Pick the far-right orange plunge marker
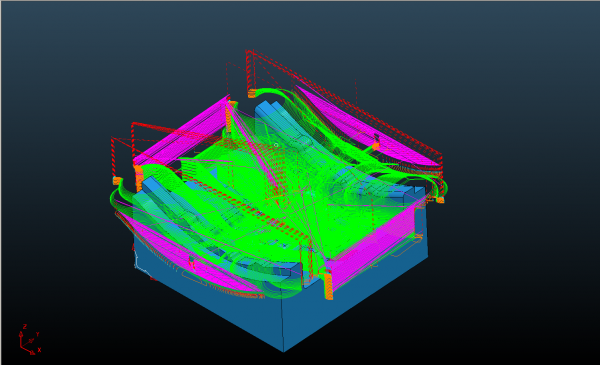This screenshot has height=365, width=600. pyautogui.click(x=440, y=199)
